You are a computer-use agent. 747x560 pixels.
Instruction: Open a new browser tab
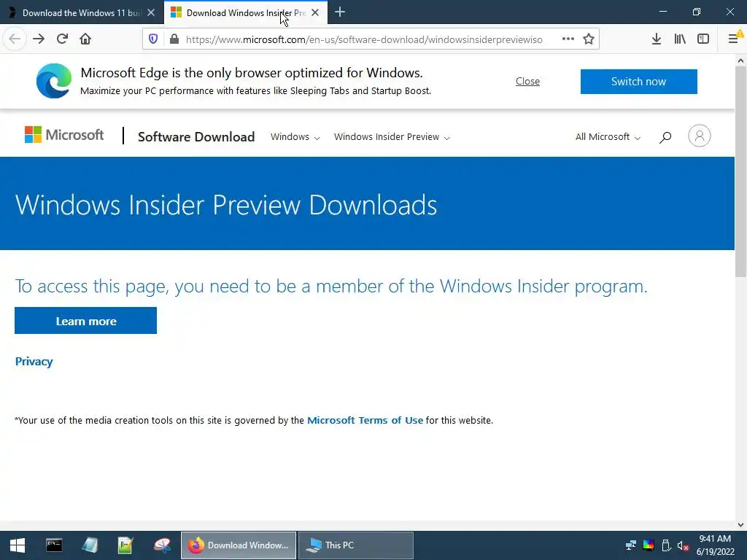coord(340,12)
